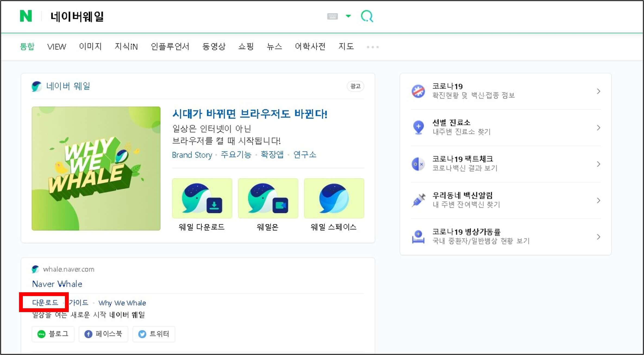The height and width of the screenshot is (355, 644).
Task: Click the 웨일 다운로드 whale icon tile
Action: 202,198
